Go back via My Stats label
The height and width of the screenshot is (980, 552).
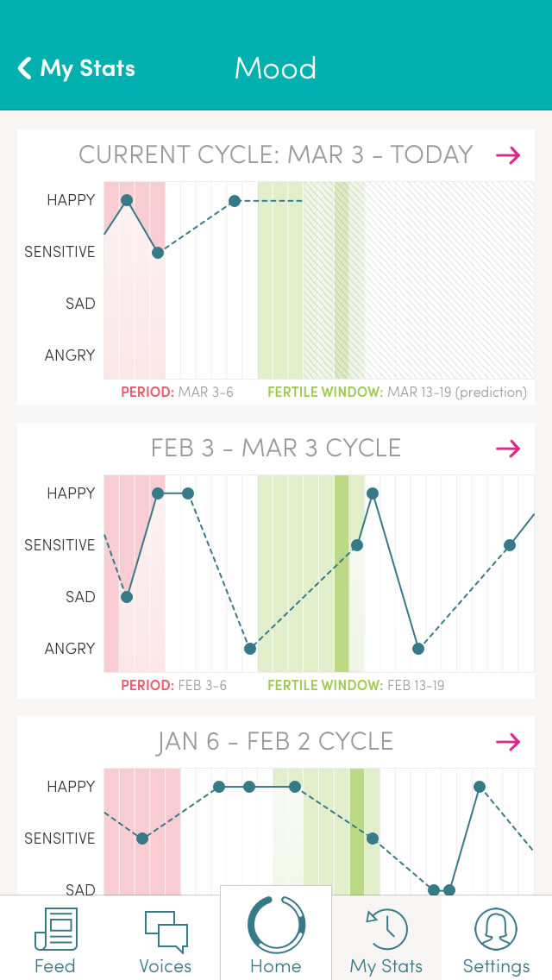click(88, 68)
